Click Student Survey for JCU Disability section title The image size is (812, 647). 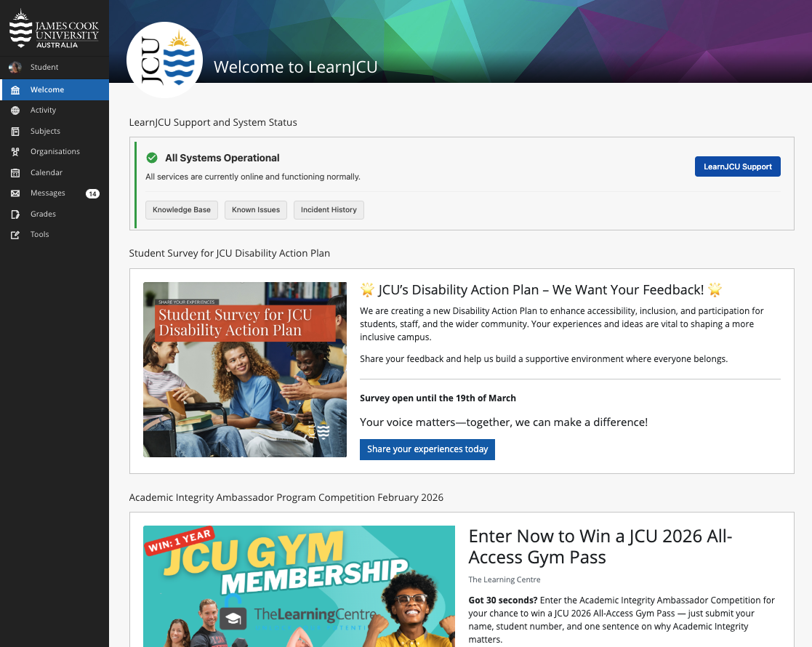tap(230, 253)
